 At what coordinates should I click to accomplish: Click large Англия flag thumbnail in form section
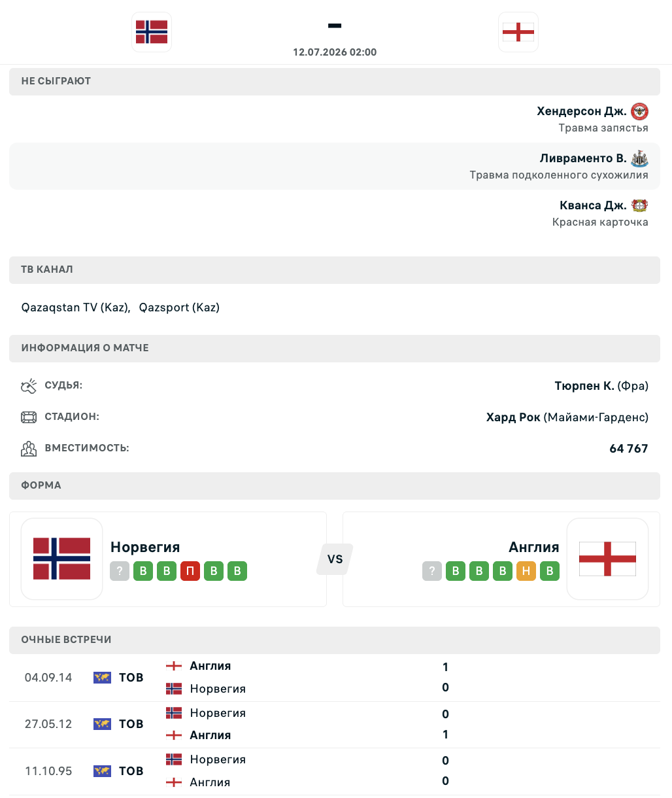pyautogui.click(x=608, y=559)
